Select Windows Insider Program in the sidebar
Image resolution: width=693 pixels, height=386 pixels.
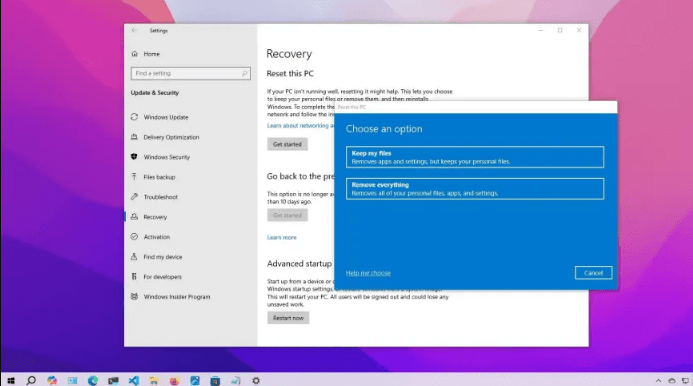pyautogui.click(x=190, y=296)
